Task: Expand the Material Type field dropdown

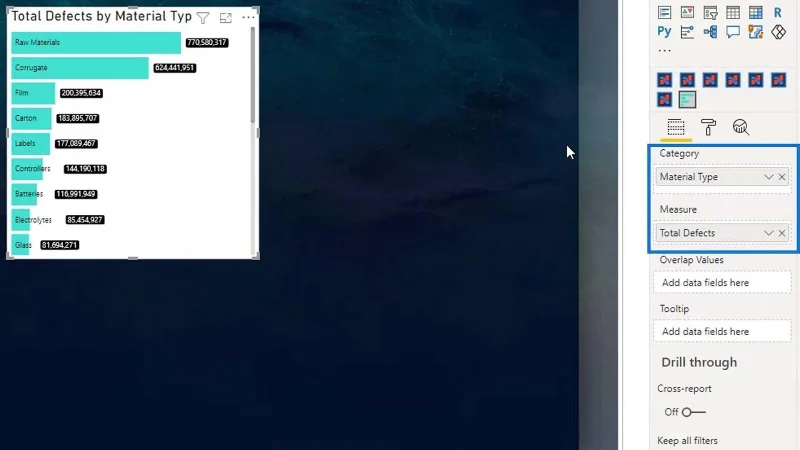Action: point(768,177)
